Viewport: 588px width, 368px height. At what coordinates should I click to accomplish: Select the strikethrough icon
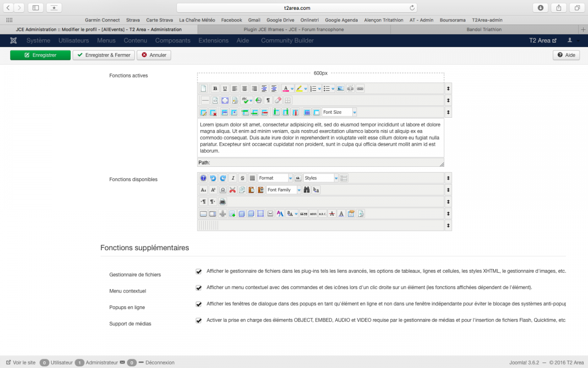tap(243, 178)
